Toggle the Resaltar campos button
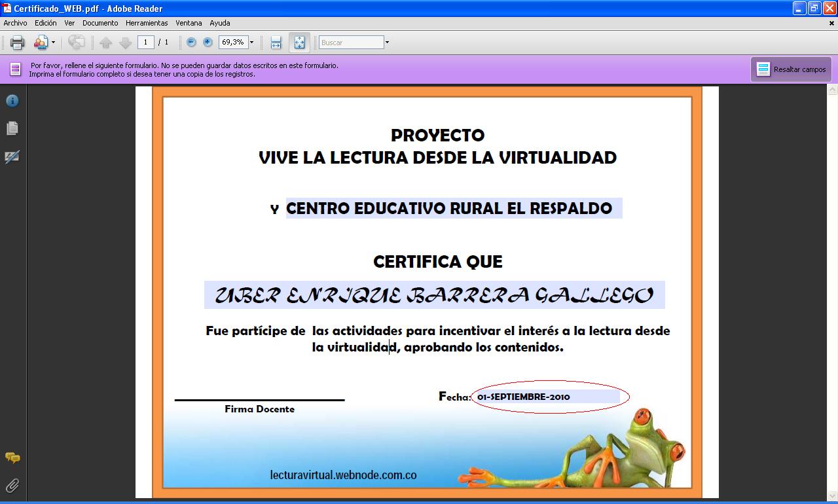Image resolution: width=838 pixels, height=504 pixels. (x=791, y=69)
